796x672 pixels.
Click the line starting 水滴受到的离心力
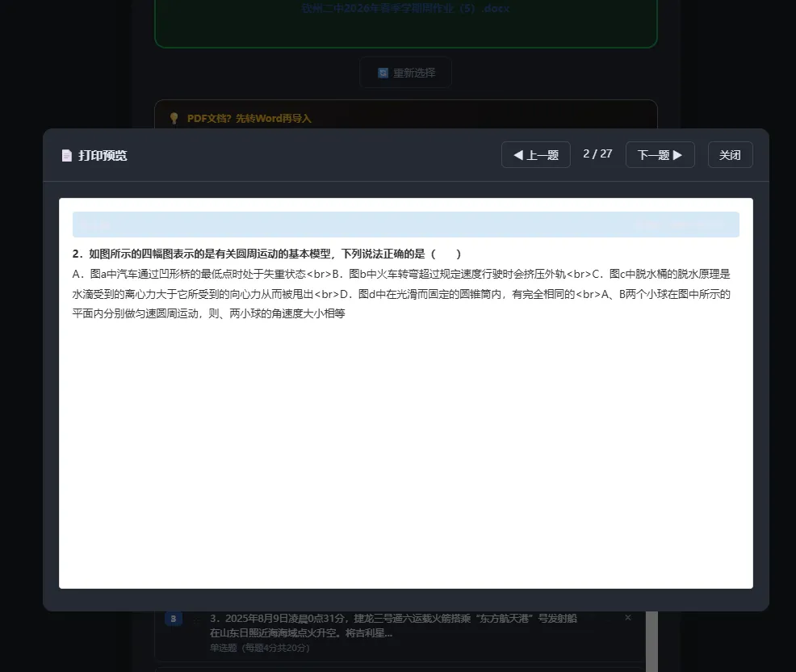pyautogui.click(x=401, y=294)
